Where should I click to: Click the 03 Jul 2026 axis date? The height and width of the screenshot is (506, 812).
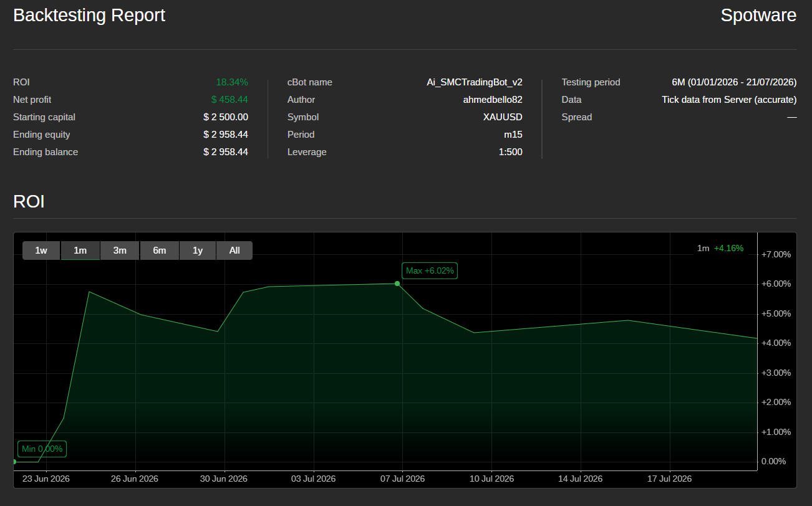click(313, 479)
